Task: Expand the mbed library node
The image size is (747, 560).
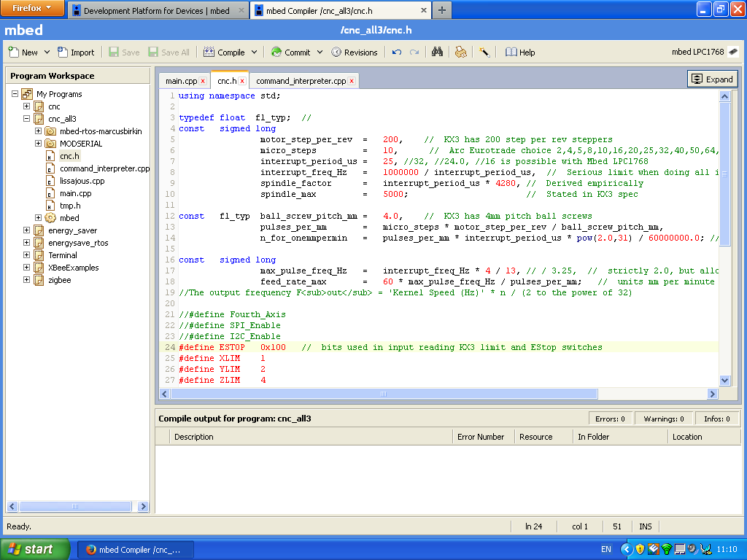Action: [x=38, y=217]
